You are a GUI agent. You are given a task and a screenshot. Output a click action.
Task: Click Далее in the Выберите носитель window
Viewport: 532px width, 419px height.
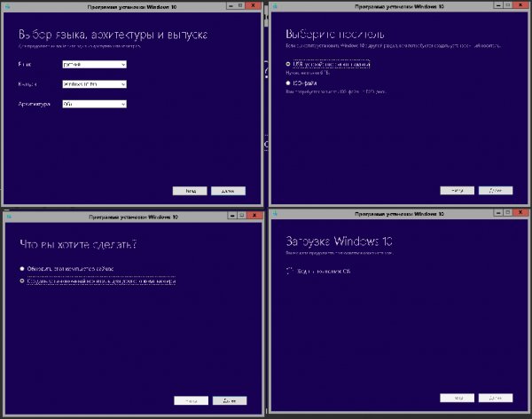tap(496, 190)
